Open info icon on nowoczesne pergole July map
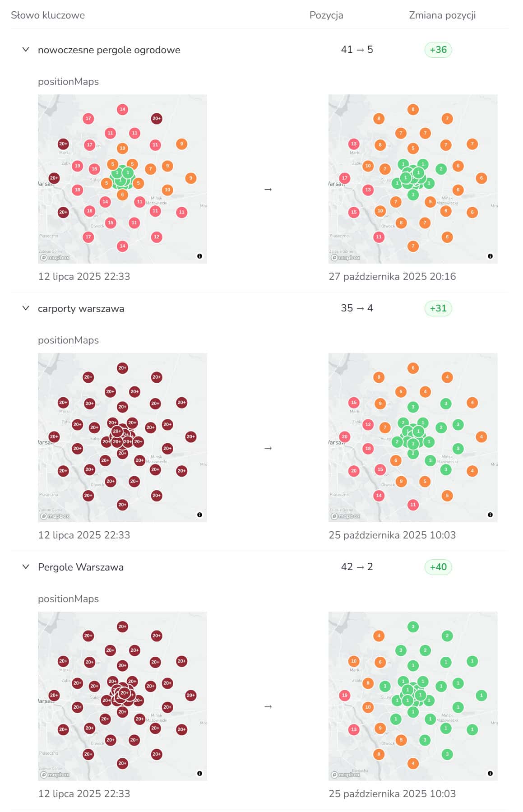This screenshot has width=523, height=812. tap(199, 256)
